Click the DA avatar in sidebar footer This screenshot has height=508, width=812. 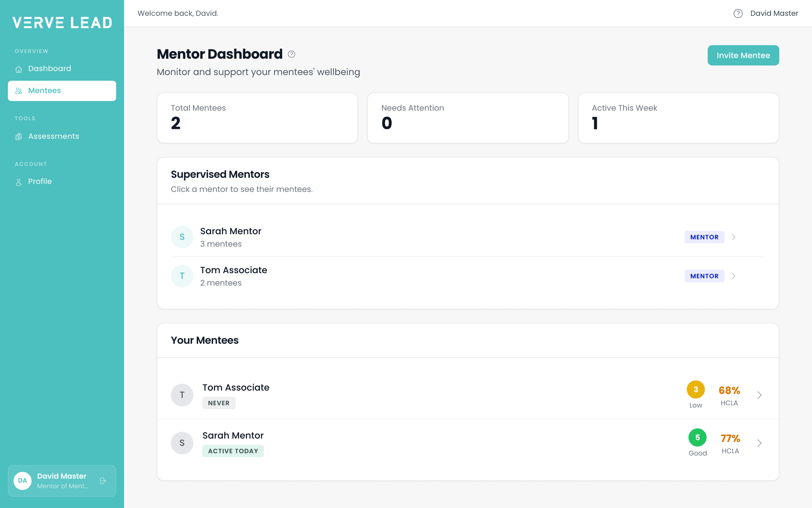tap(23, 481)
